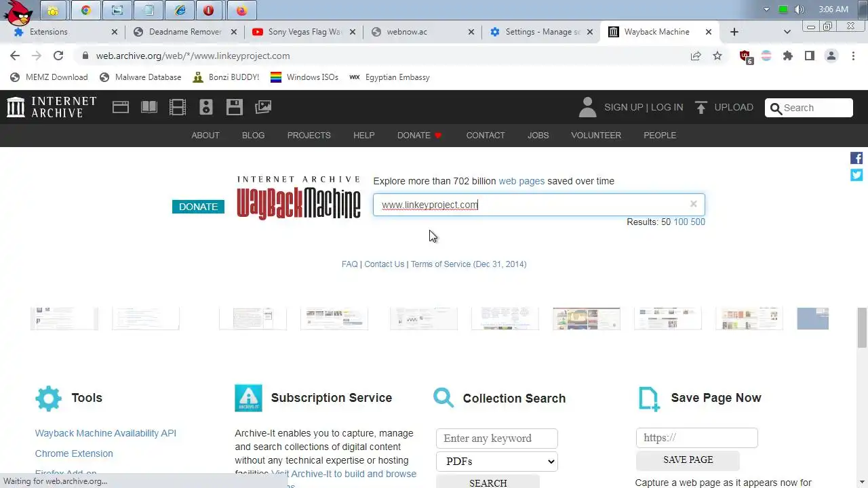Open the HELP menu item
This screenshot has width=868, height=488.
364,136
